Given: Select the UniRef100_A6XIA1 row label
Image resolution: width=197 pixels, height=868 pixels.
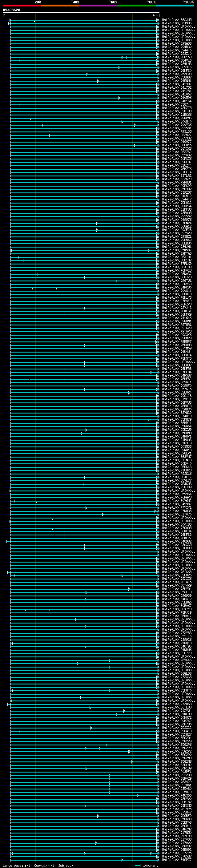Looking at the screenshot, I should tap(177, 257).
